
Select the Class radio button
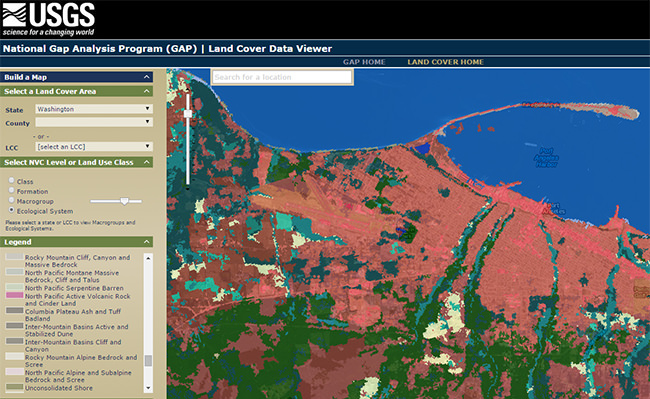click(12, 180)
